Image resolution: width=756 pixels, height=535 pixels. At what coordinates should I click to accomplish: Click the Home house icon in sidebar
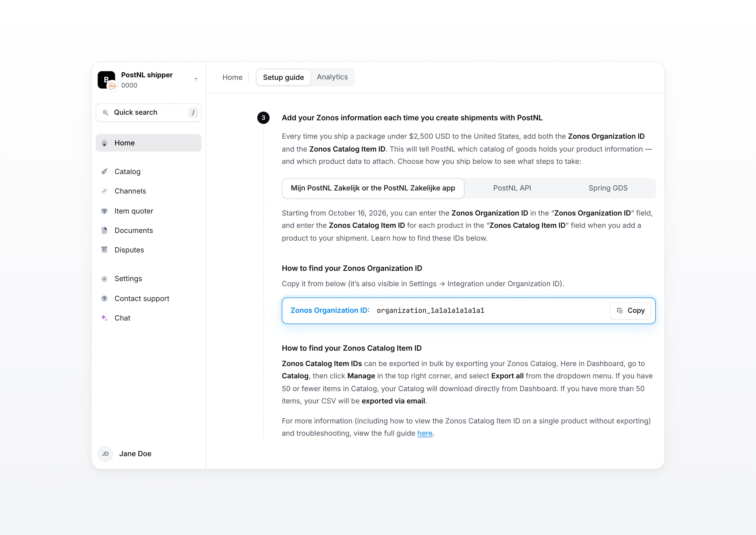point(104,143)
